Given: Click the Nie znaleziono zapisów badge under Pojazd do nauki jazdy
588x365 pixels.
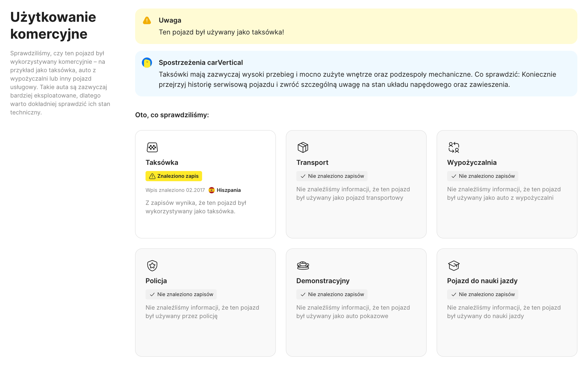Looking at the screenshot, I should pos(482,294).
